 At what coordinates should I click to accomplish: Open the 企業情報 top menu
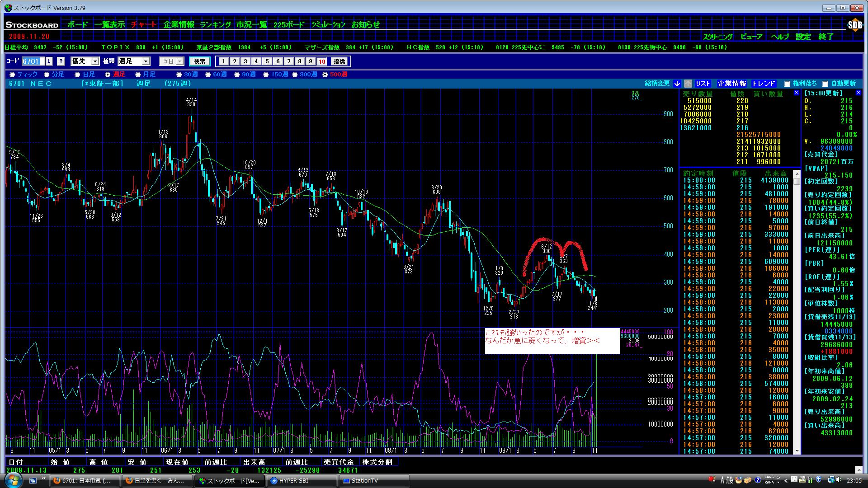[179, 25]
